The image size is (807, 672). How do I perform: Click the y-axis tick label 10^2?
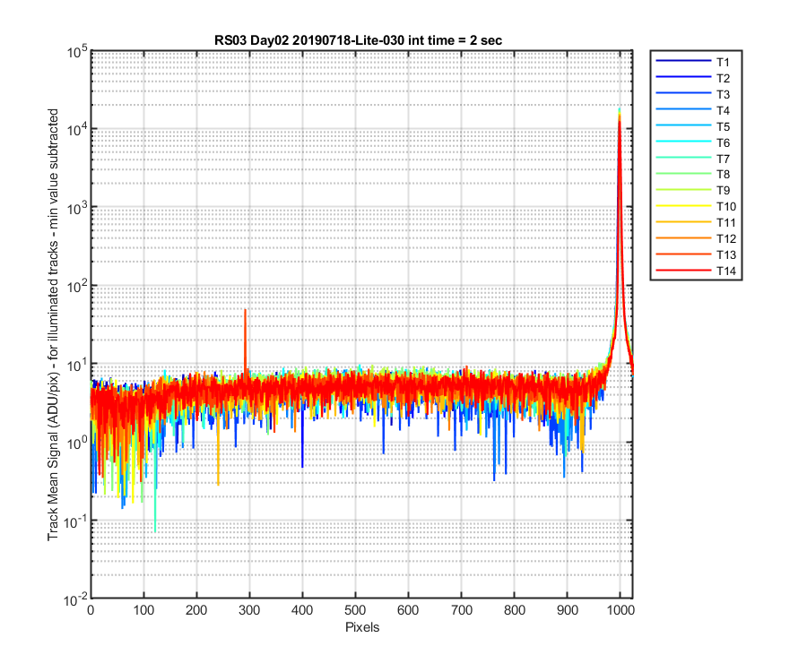(77, 287)
